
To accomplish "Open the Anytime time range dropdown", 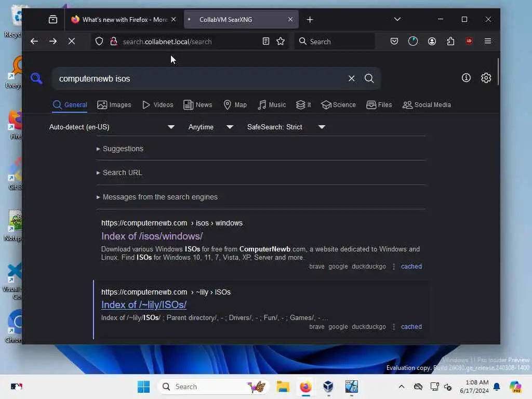I will coord(210,127).
